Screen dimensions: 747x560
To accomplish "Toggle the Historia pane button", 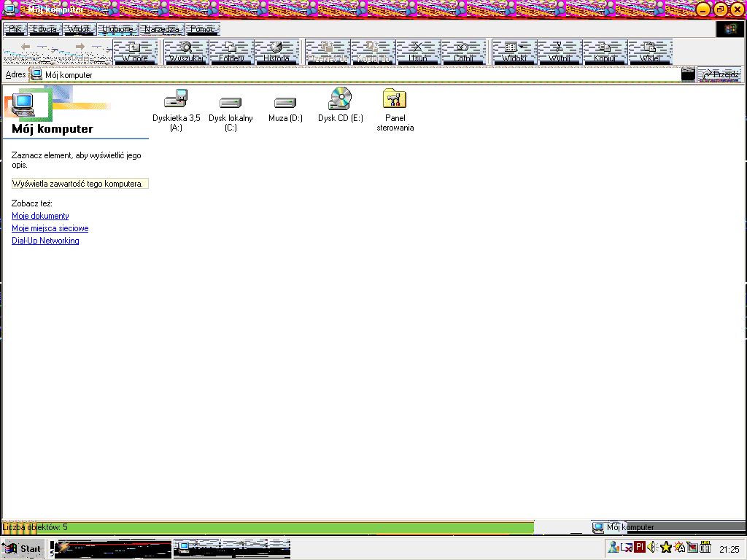I will tap(276, 52).
